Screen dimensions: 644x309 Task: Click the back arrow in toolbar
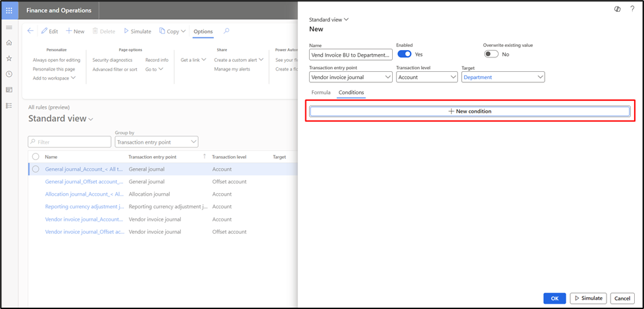(30, 31)
